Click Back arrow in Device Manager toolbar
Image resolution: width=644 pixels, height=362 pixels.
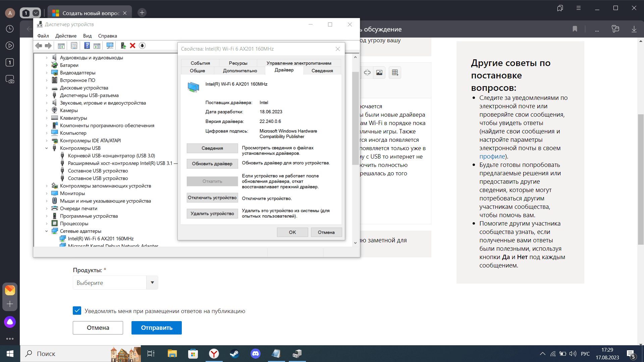pyautogui.click(x=39, y=46)
